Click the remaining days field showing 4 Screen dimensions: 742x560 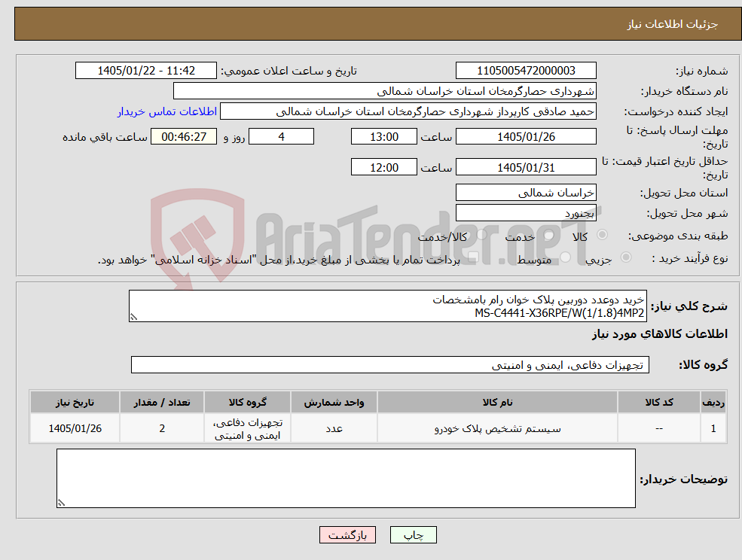[281, 137]
